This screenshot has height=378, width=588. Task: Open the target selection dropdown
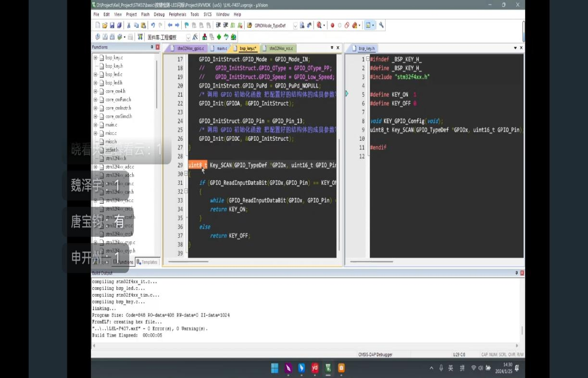tap(188, 37)
